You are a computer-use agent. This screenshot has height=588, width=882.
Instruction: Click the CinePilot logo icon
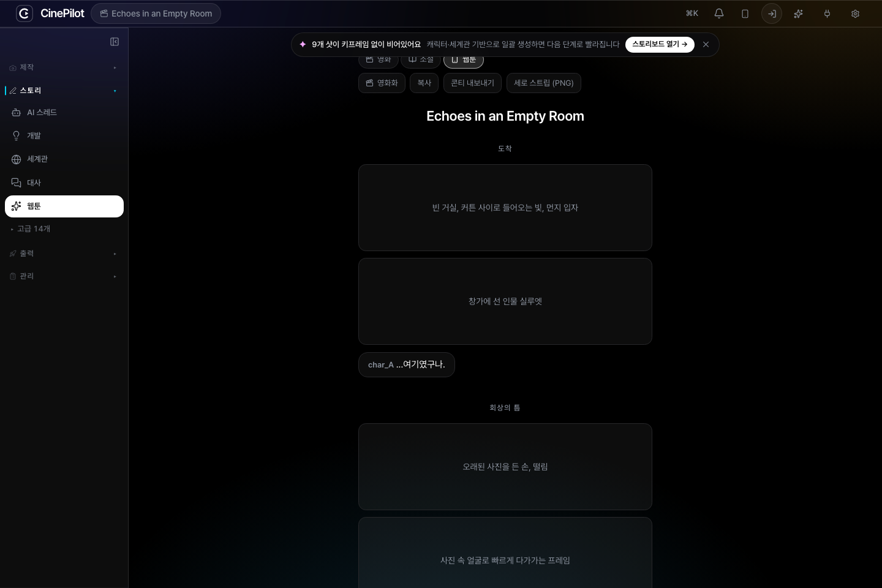point(24,13)
